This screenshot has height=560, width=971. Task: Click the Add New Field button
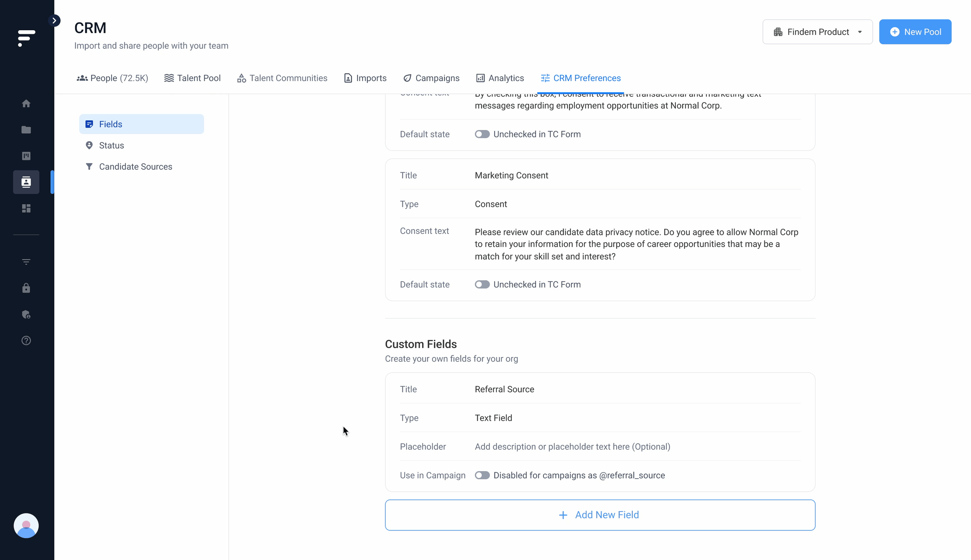(600, 515)
